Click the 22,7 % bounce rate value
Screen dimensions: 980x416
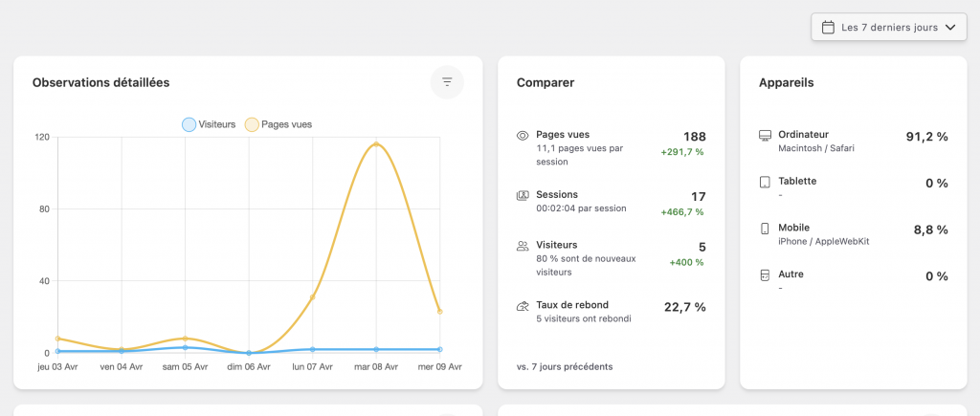685,307
